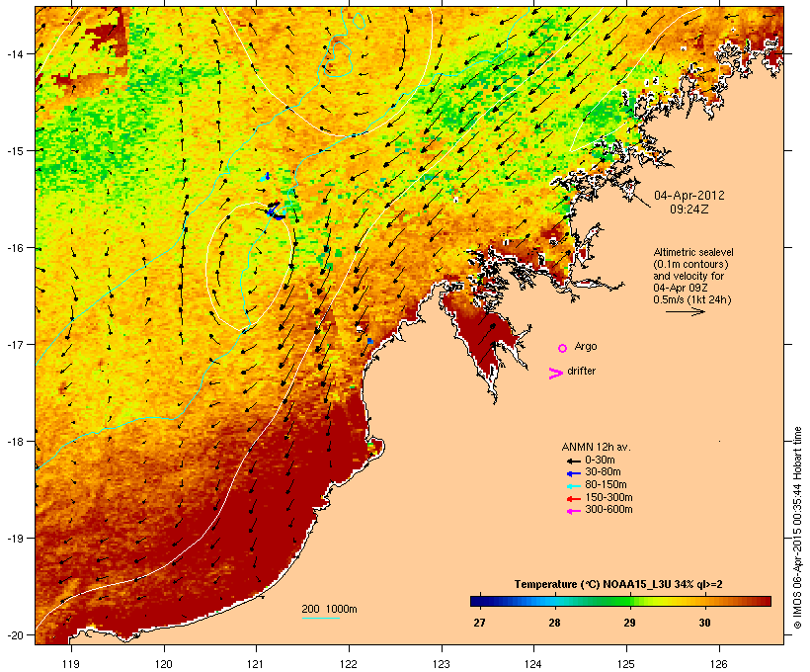
Task: Click the colorbar value 30
Action: pyautogui.click(x=704, y=623)
